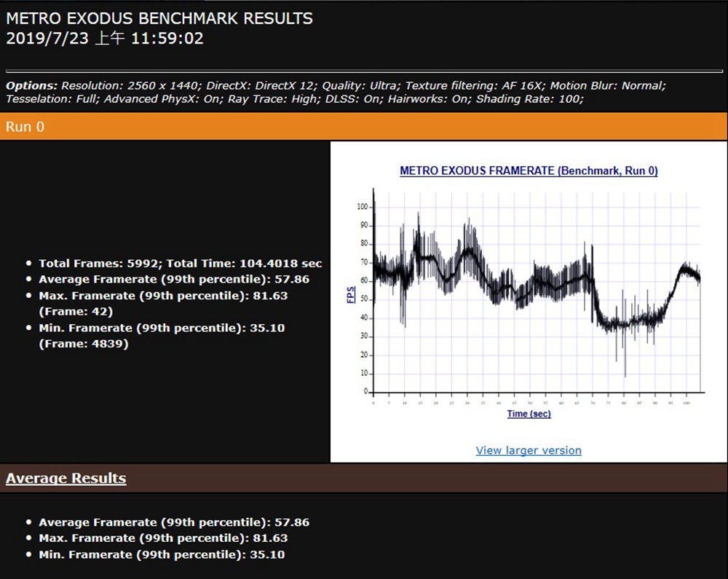
Task: Click the 'Time (sec)' axis label
Action: 529,413
